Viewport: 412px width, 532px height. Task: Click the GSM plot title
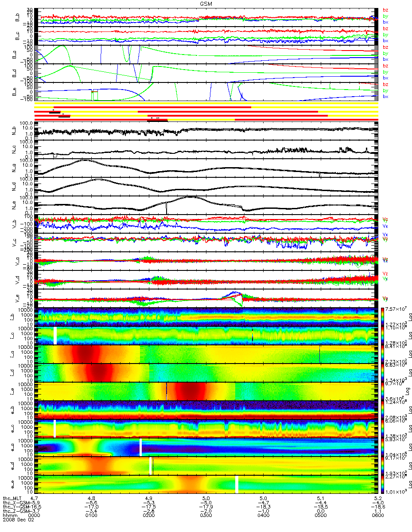(x=206, y=3)
